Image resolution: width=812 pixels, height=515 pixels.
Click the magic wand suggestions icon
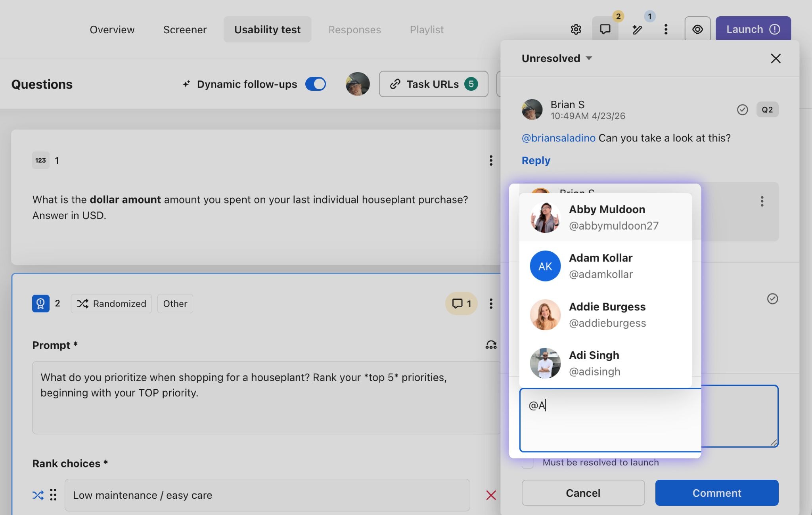pyautogui.click(x=637, y=29)
